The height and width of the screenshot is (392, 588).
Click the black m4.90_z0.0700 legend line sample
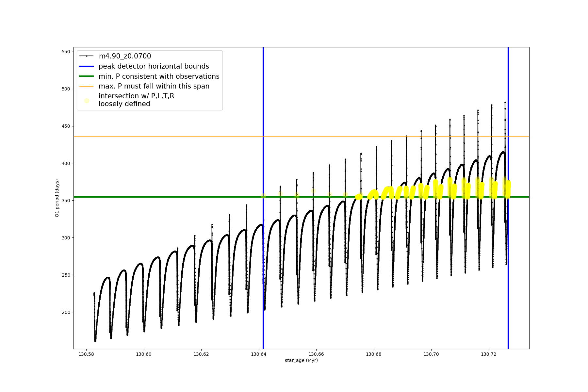coord(87,56)
